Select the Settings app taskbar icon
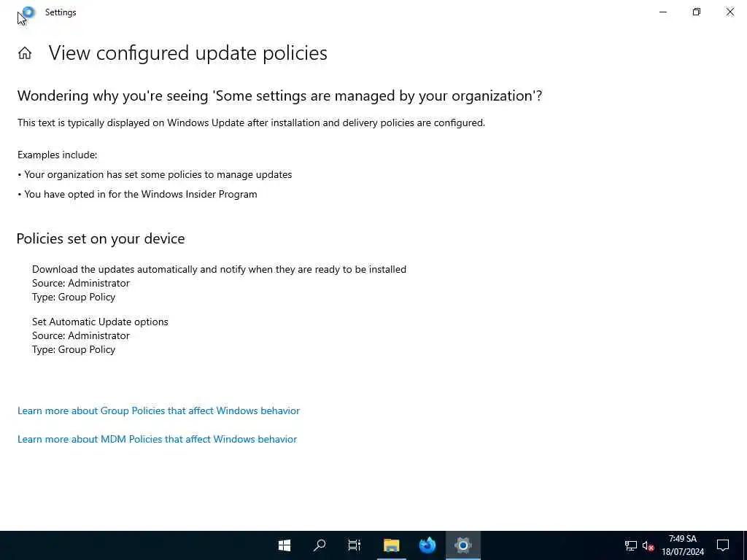The width and height of the screenshot is (747, 560). 462,545
